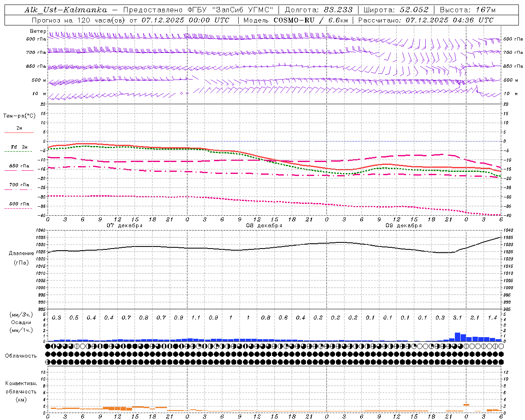Image resolution: width=525 pixels, height=420 pixels.
Task: Select the 3.1 precipitation value
Action: [x=457, y=318]
